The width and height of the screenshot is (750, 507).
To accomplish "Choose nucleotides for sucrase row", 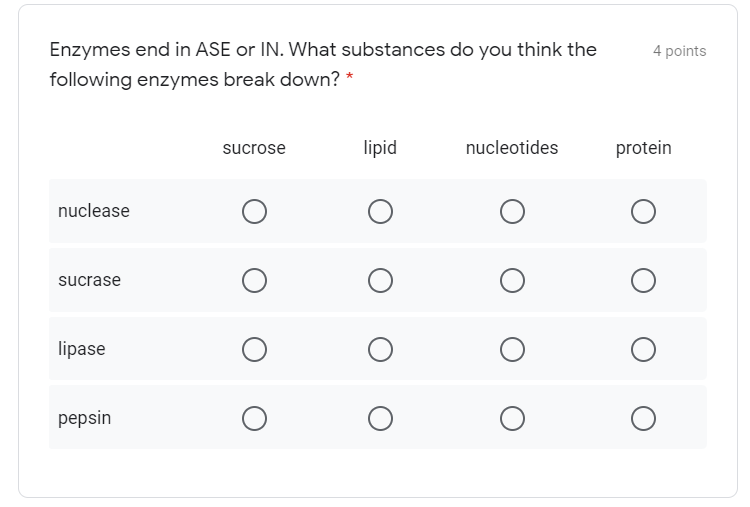I will point(512,280).
